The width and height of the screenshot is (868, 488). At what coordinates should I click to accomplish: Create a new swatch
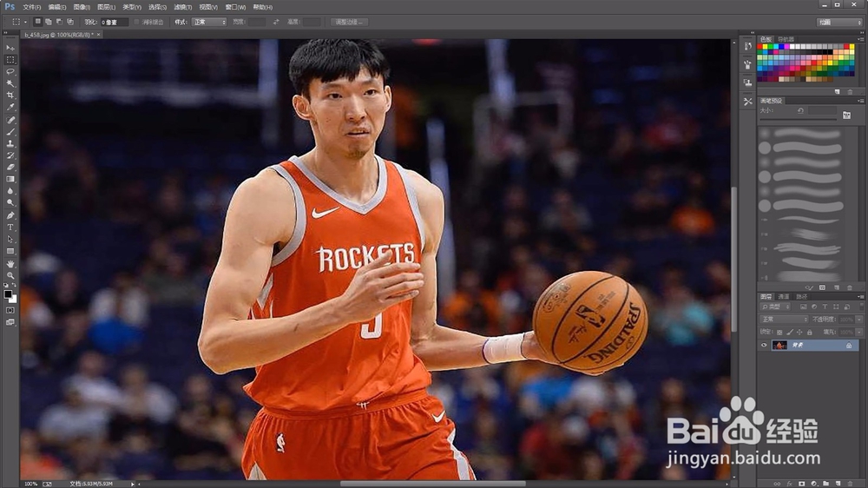[837, 92]
